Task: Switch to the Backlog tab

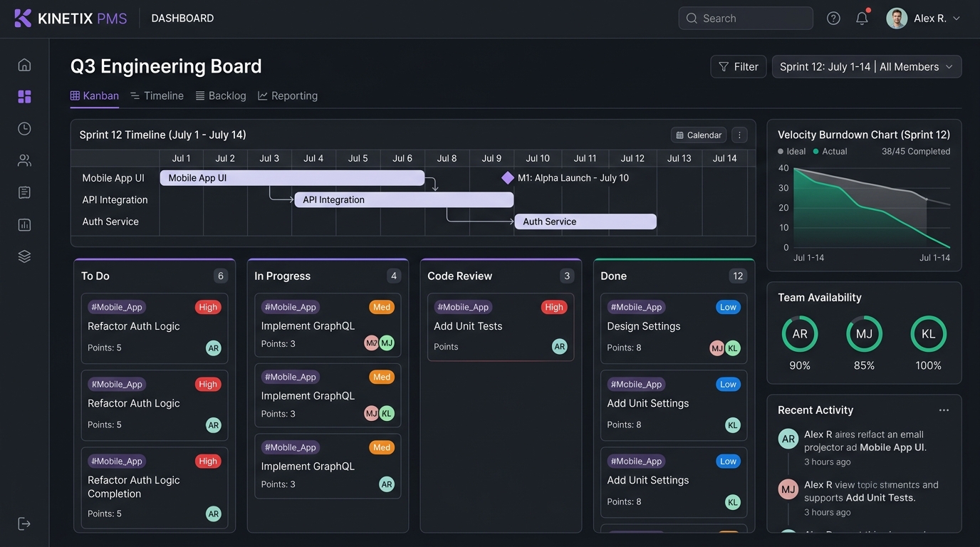Action: pos(221,96)
